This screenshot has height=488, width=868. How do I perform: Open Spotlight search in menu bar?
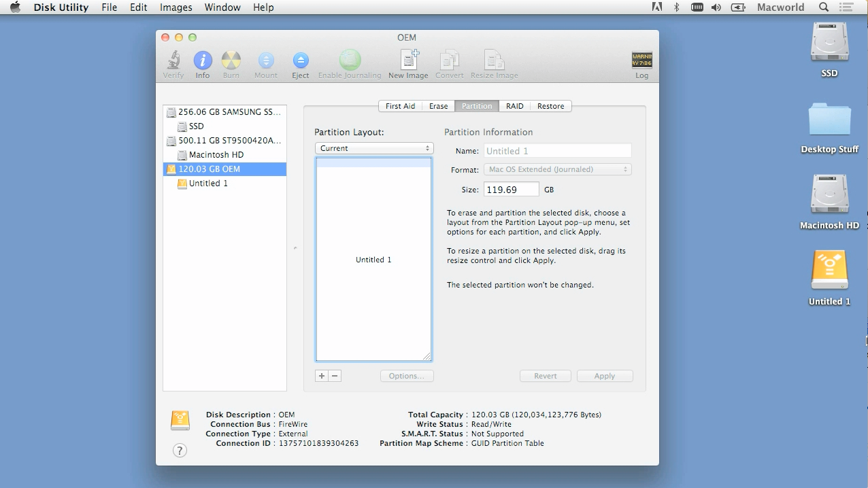click(x=824, y=7)
